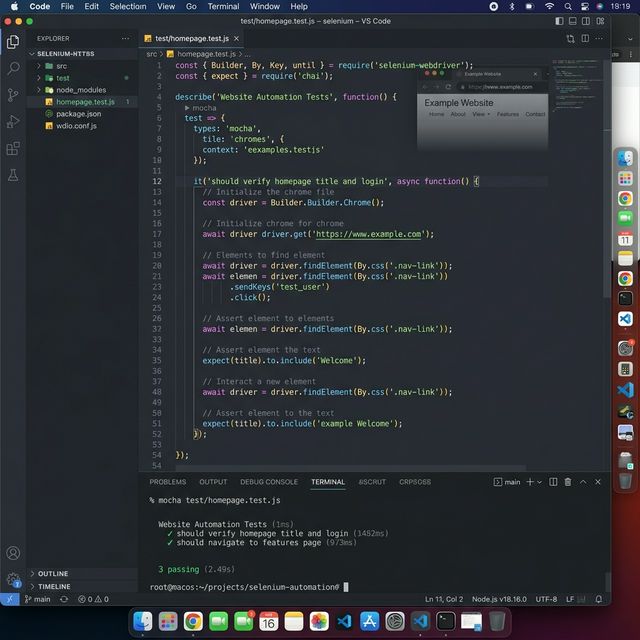Select homepage.test.js in explorer

(x=82, y=102)
